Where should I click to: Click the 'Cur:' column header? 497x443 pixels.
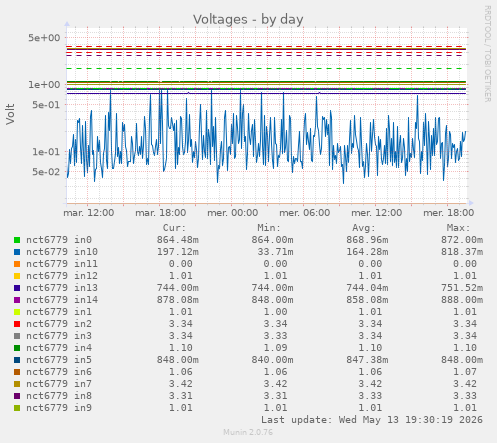coord(174,228)
